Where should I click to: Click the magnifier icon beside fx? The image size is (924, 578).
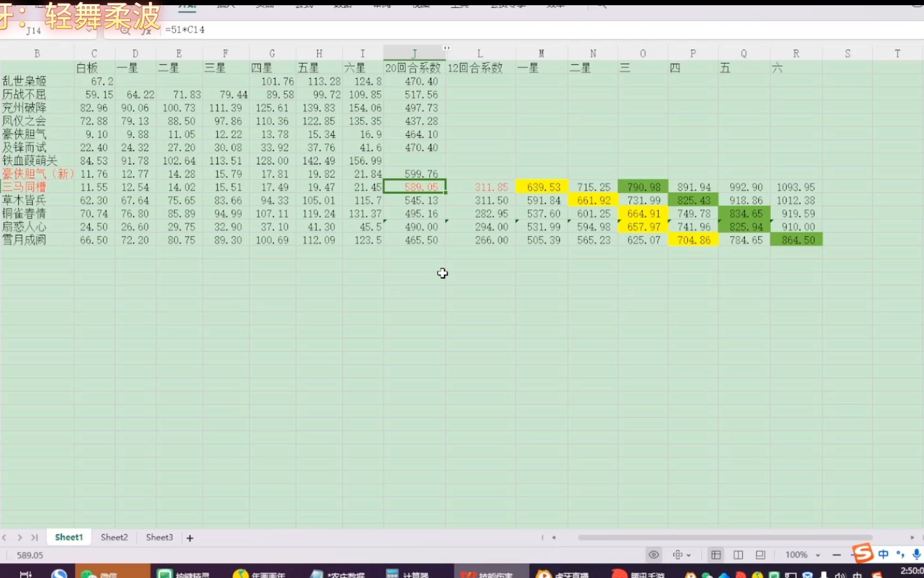[x=125, y=31]
